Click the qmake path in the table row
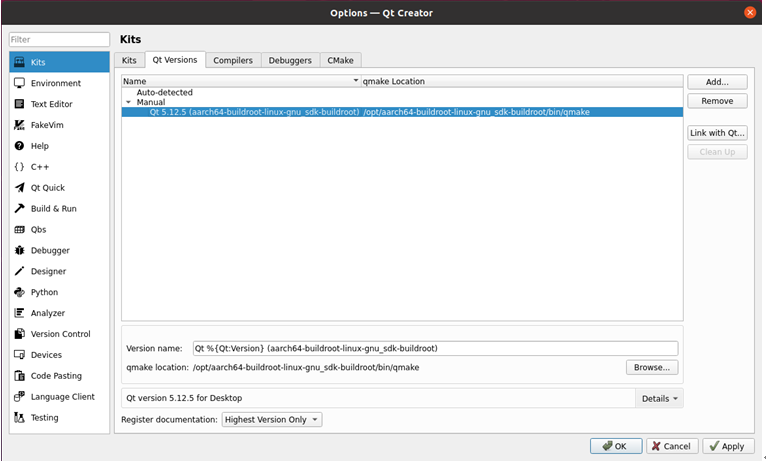Screen dimensions: 766x461 (476, 112)
